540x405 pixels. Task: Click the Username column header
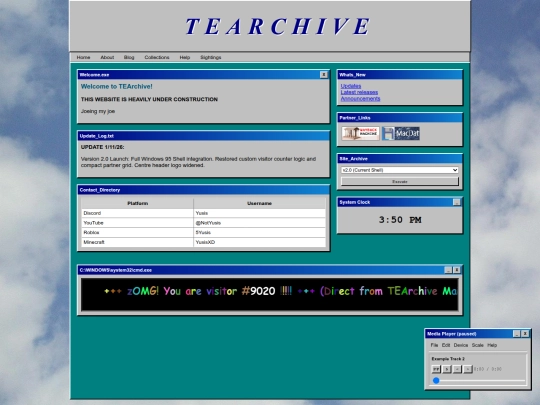tap(259, 203)
